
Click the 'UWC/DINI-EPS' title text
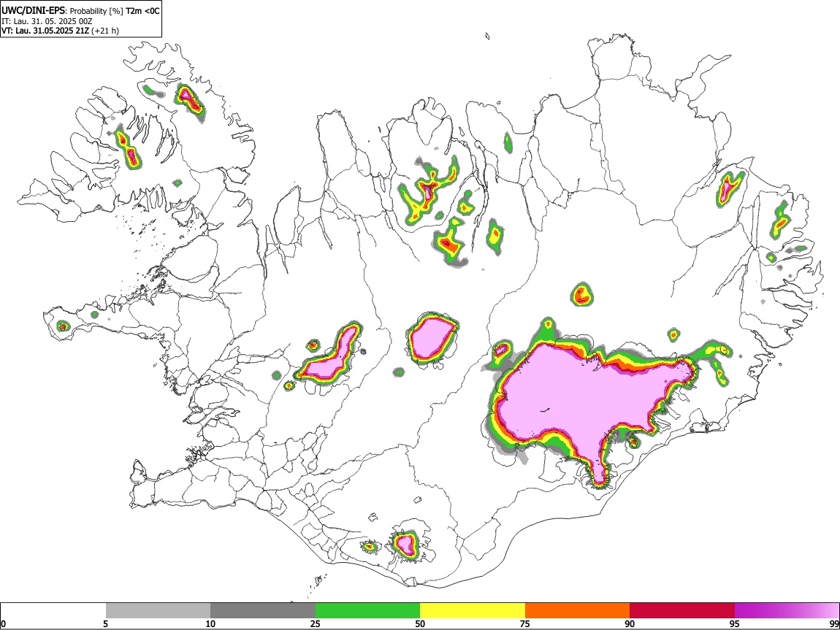click(33, 10)
